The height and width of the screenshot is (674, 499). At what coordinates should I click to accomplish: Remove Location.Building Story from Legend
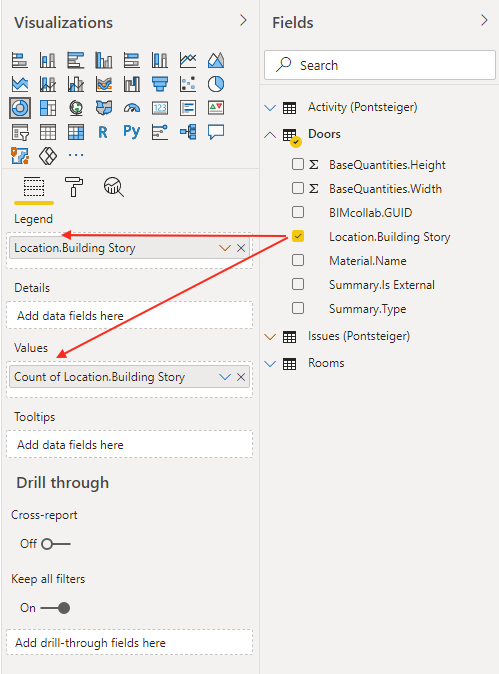[x=241, y=248]
